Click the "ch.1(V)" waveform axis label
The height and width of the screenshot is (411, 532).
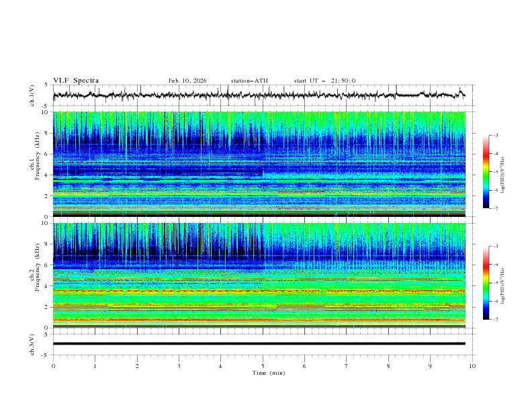pos(32,95)
